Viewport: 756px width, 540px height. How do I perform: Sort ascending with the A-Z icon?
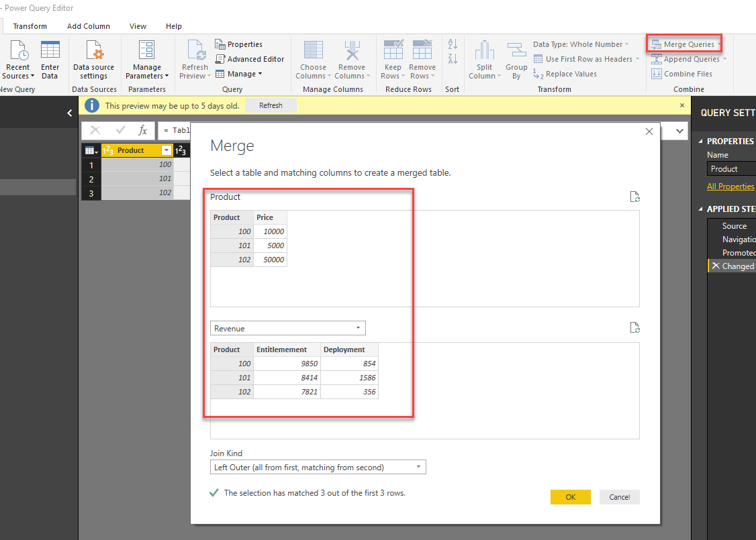[453, 44]
